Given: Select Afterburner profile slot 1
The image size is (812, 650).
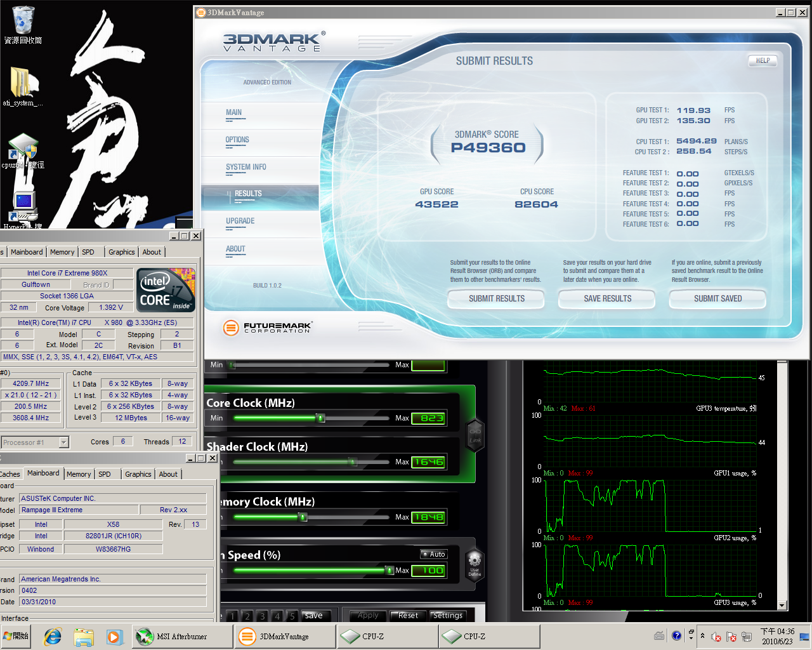Looking at the screenshot, I should [232, 616].
